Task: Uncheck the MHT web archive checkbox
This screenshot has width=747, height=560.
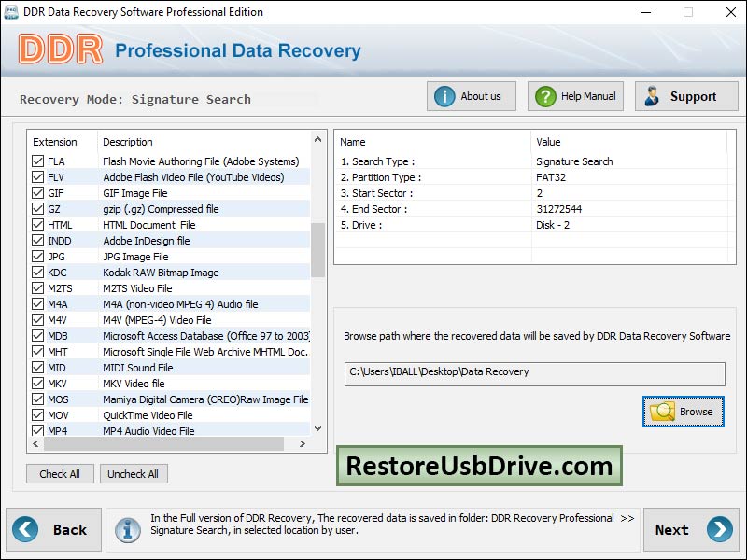Action: (x=37, y=352)
